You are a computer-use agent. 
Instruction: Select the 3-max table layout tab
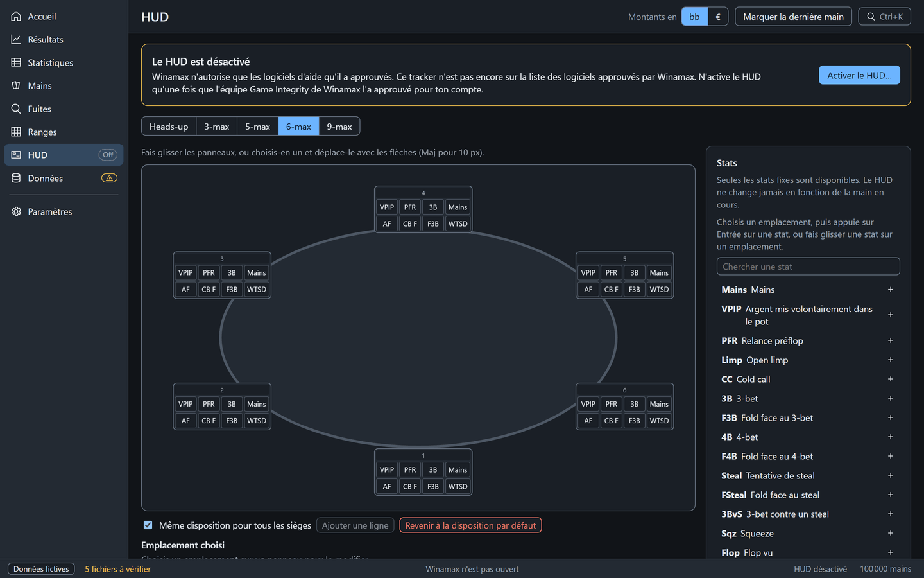[x=217, y=127]
